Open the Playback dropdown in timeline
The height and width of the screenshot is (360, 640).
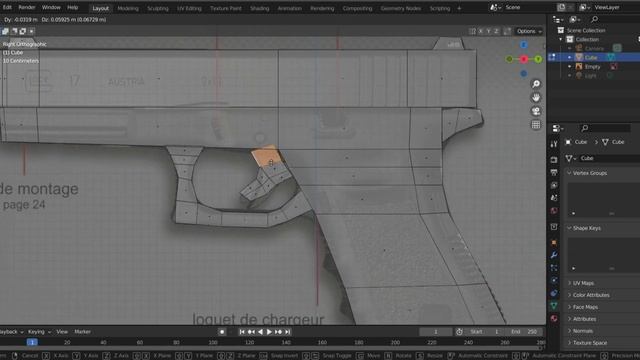11,332
